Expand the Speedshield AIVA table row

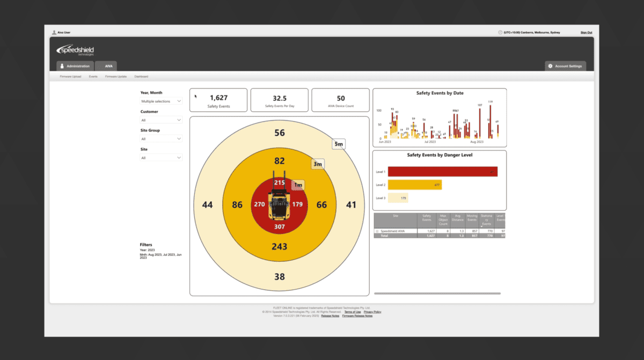pos(377,231)
